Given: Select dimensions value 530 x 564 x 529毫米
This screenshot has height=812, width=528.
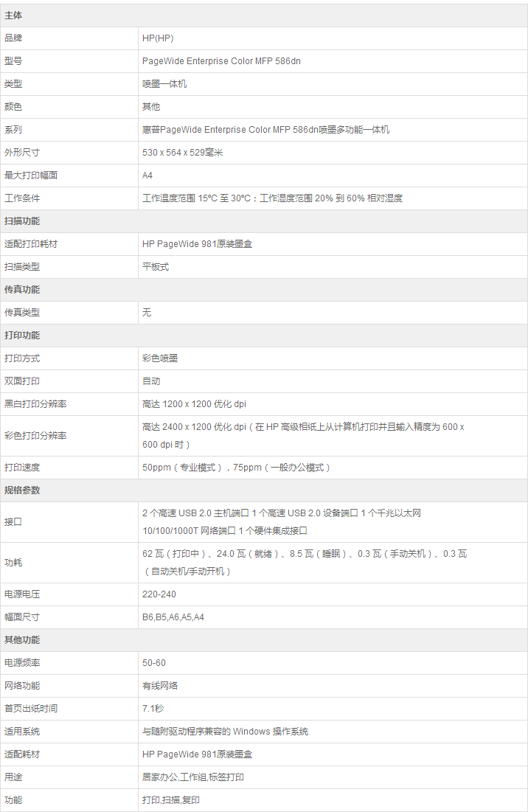Looking at the screenshot, I should coord(183,152).
